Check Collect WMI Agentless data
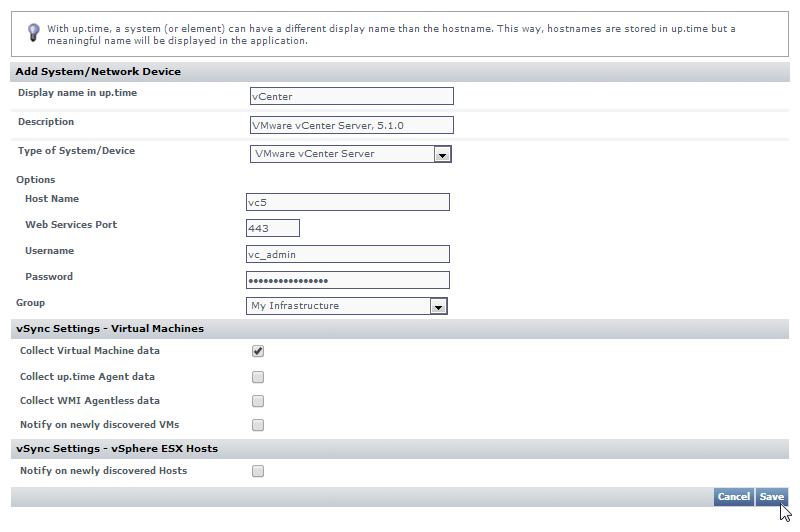The height and width of the screenshot is (532, 800). click(x=258, y=401)
